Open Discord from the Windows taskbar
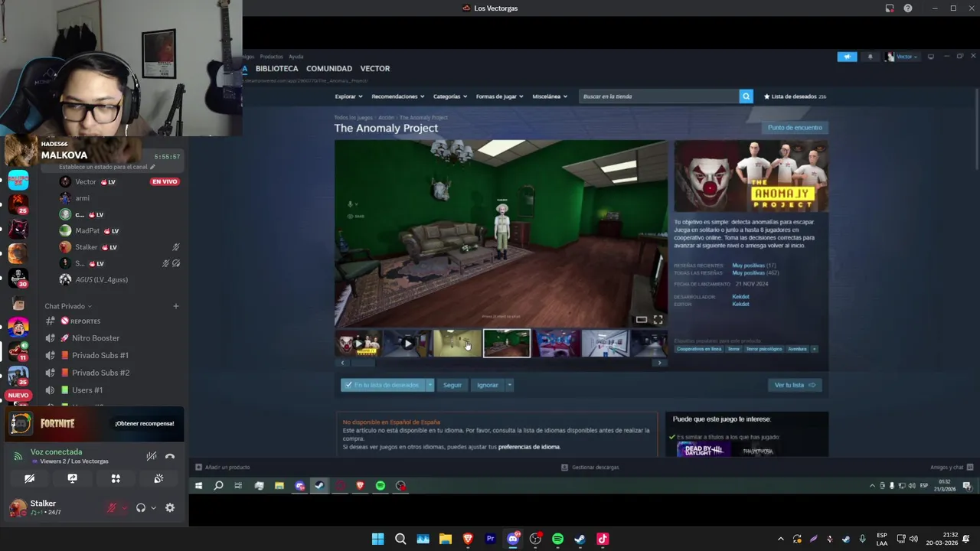The height and width of the screenshot is (551, 980). [x=513, y=539]
